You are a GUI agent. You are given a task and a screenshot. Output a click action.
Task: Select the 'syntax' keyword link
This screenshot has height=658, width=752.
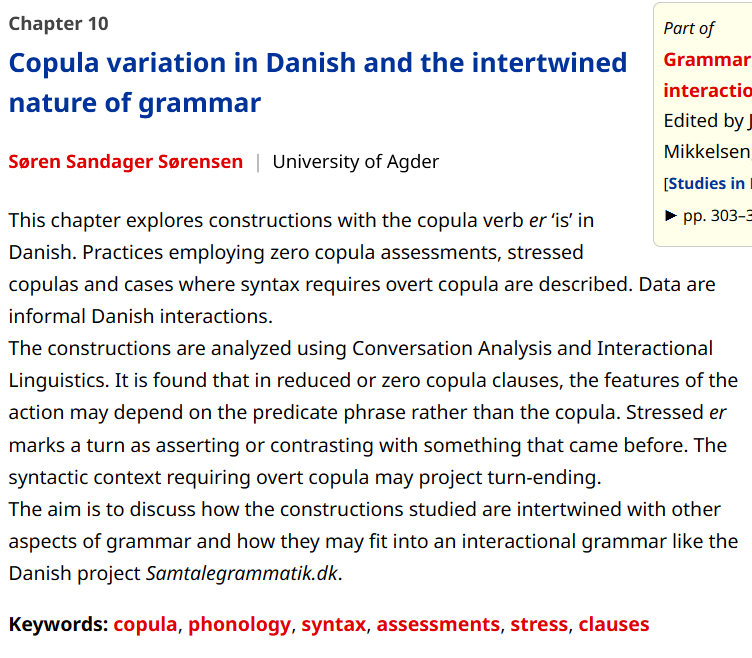333,625
